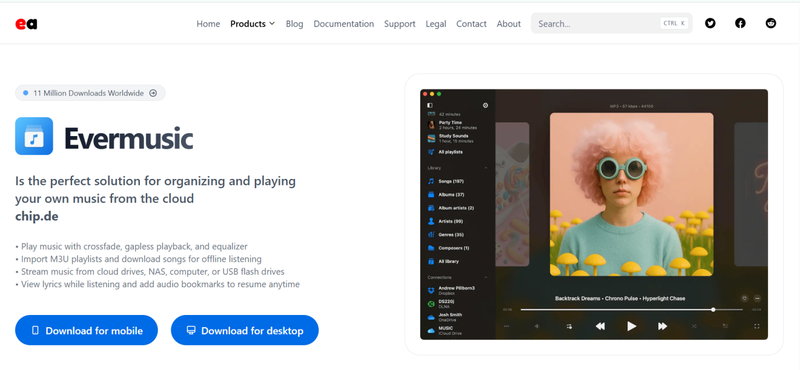The width and height of the screenshot is (800, 370).
Task: Click the settings gear in preview sidebar
Action: (x=485, y=105)
